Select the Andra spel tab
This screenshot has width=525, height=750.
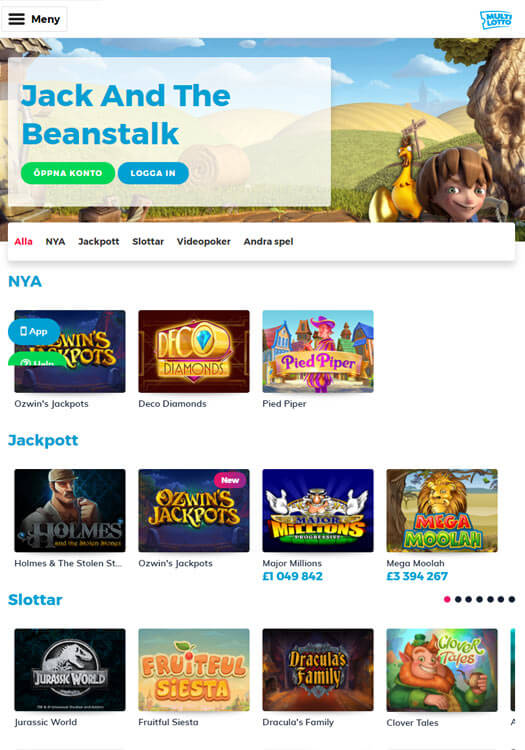pyautogui.click(x=268, y=242)
